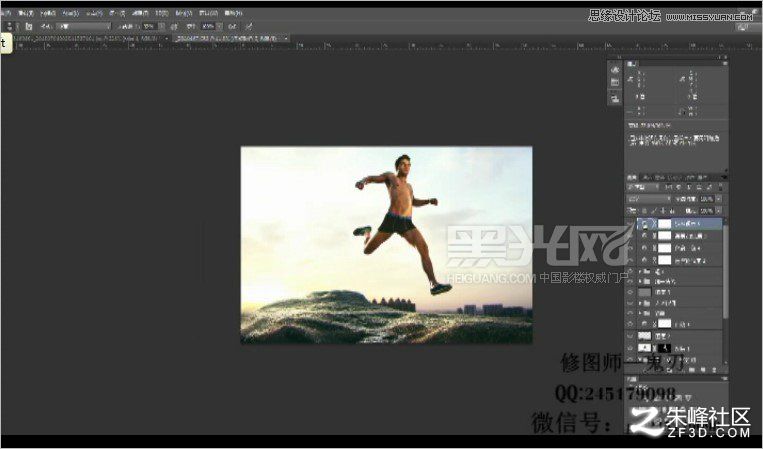Toggle pressure for opacity icon

click(174, 27)
